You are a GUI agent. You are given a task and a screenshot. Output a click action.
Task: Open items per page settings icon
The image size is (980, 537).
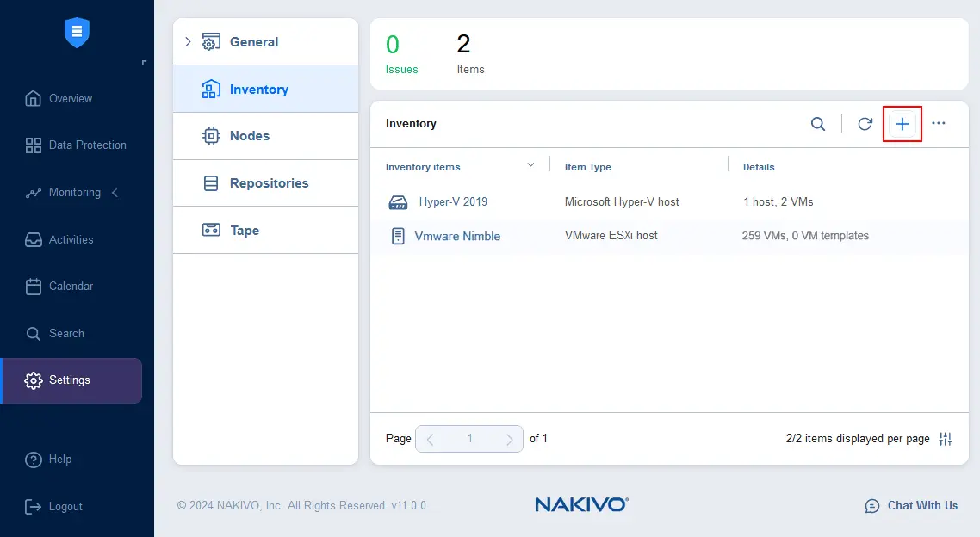coord(946,439)
